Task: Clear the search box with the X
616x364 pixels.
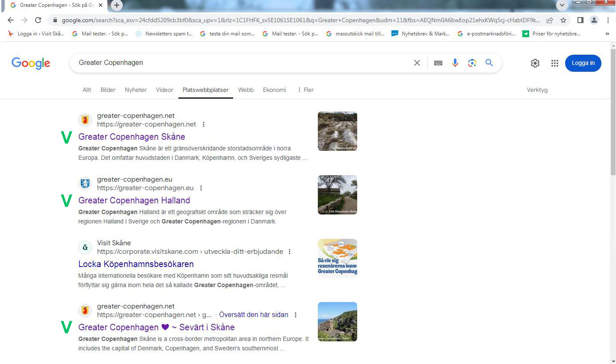Action: click(417, 63)
